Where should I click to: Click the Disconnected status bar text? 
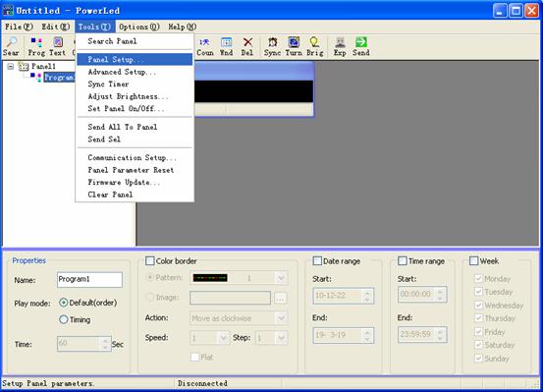click(x=202, y=383)
